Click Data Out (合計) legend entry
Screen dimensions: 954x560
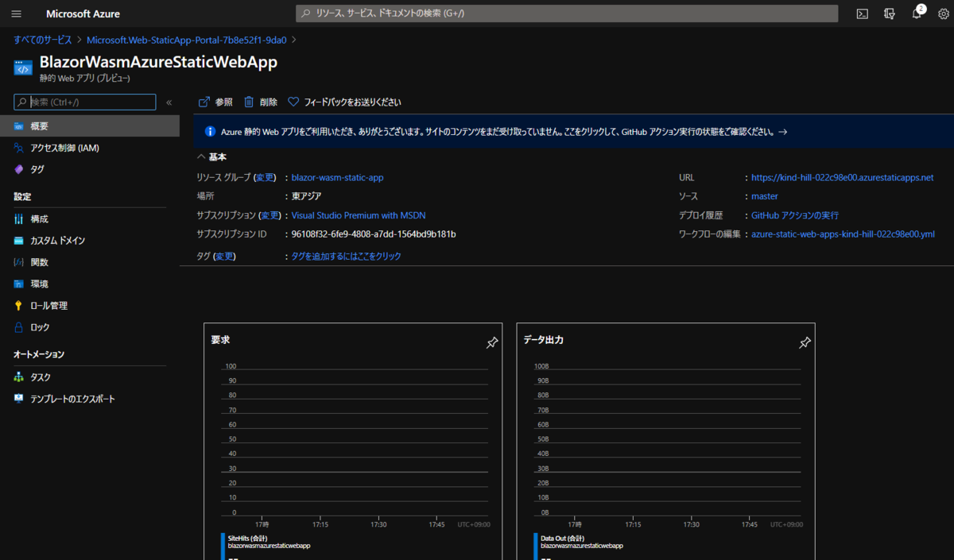click(x=563, y=538)
